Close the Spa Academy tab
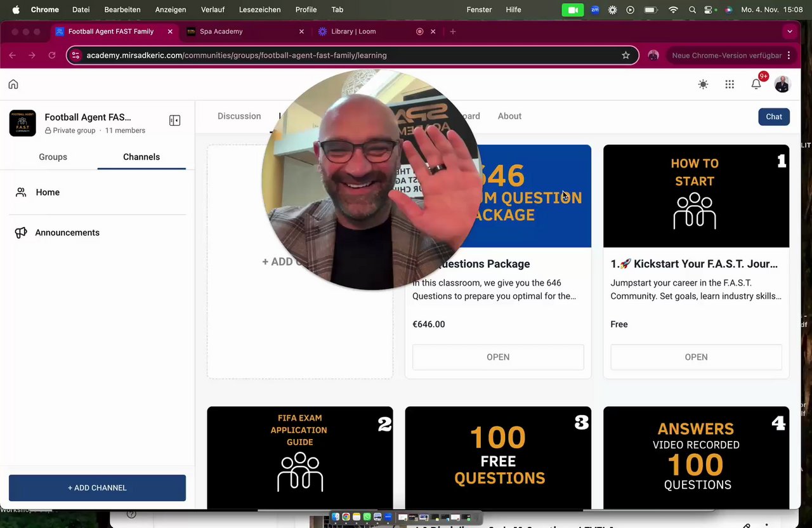Image resolution: width=812 pixels, height=528 pixels. point(301,31)
